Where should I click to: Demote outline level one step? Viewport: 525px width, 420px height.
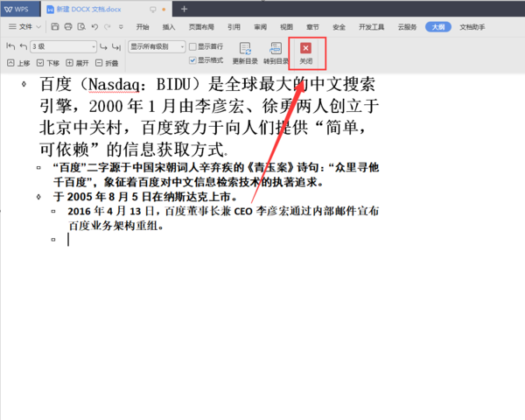click(x=103, y=46)
